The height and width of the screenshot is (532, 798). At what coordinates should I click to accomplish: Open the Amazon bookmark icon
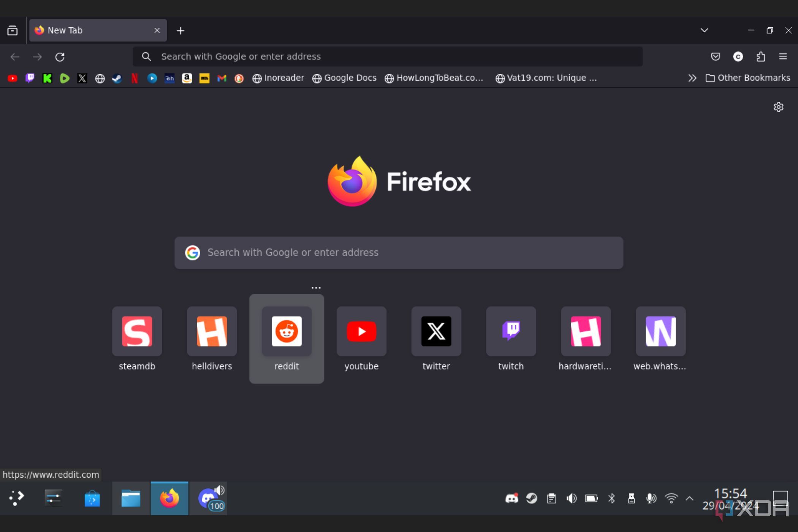pos(187,78)
